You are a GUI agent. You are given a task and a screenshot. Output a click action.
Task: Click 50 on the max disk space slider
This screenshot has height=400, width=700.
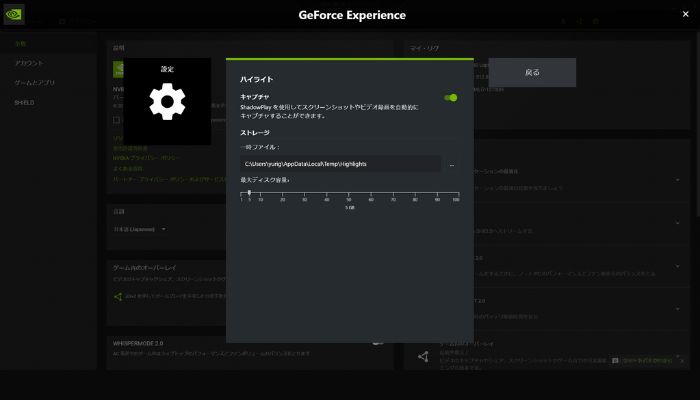pos(348,199)
